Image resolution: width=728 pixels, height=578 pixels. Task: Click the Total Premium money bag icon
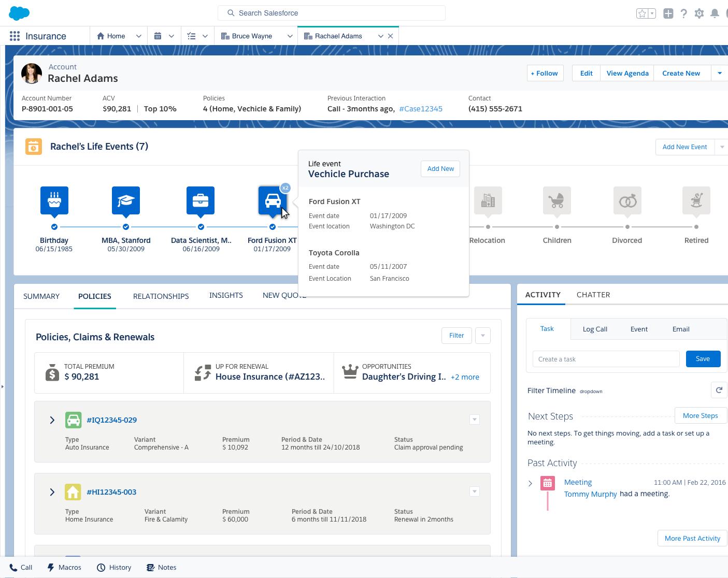pyautogui.click(x=52, y=372)
